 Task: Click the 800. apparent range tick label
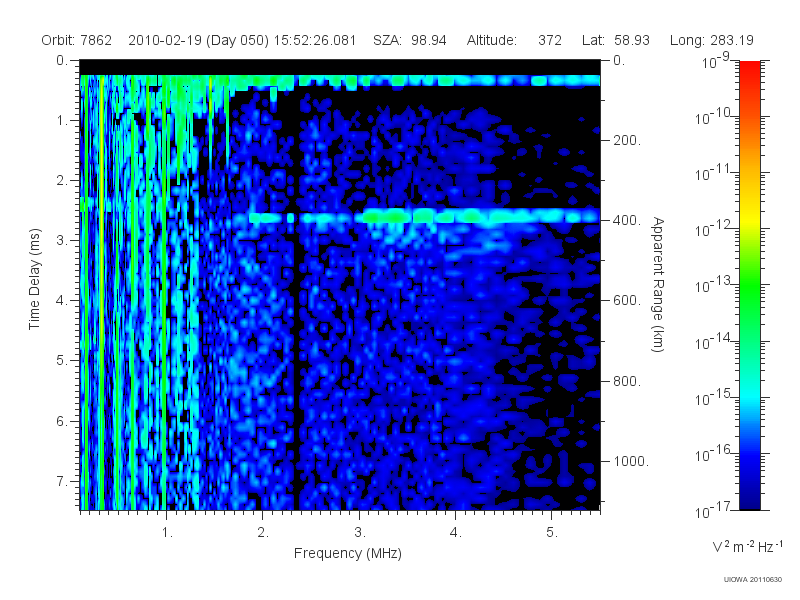tap(627, 381)
